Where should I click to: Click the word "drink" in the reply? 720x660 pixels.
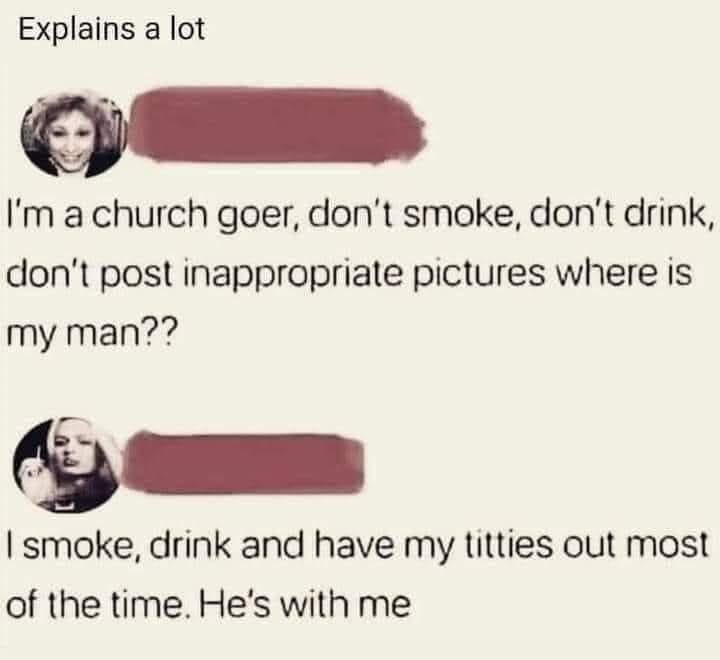(190, 545)
